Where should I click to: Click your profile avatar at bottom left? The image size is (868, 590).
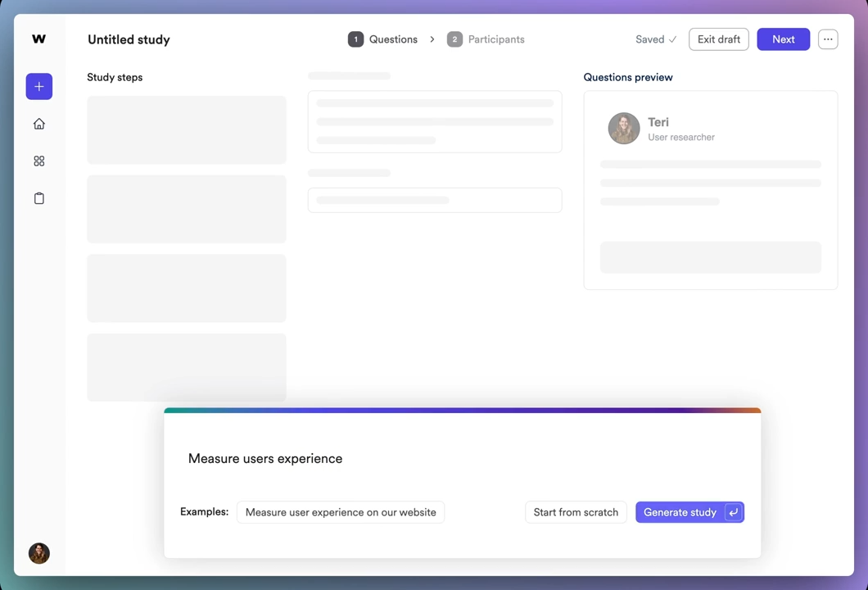pyautogui.click(x=38, y=553)
